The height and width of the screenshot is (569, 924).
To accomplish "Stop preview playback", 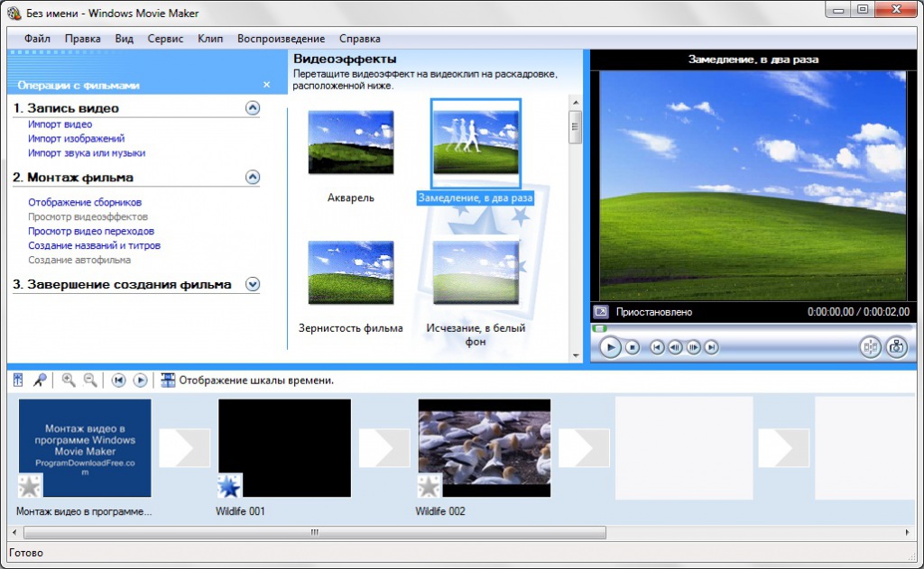I will pyautogui.click(x=633, y=347).
